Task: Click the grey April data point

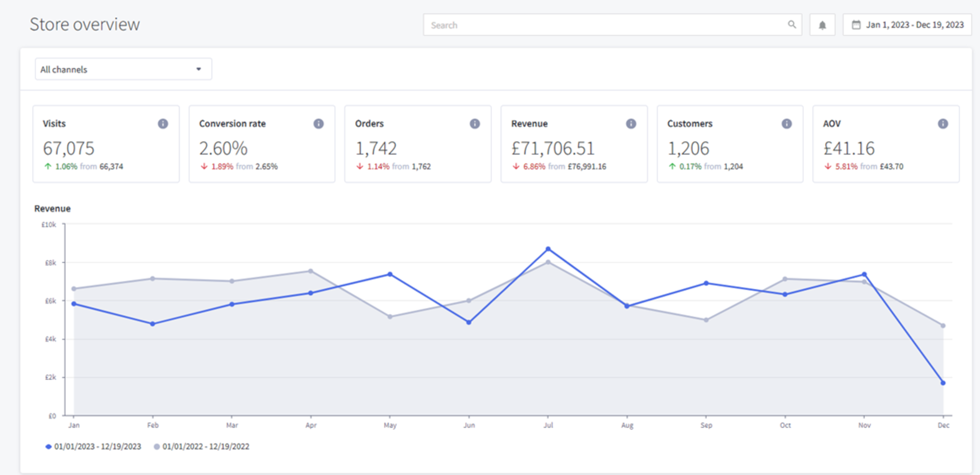Action: [x=310, y=271]
